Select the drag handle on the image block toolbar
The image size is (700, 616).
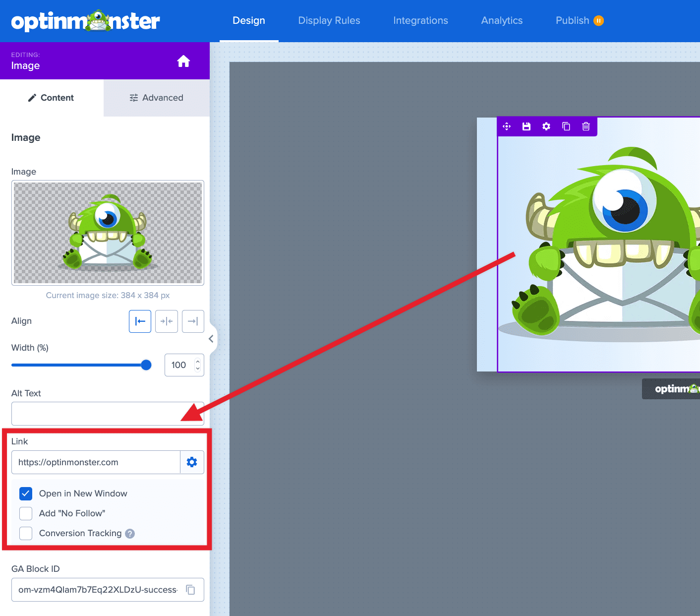click(506, 126)
